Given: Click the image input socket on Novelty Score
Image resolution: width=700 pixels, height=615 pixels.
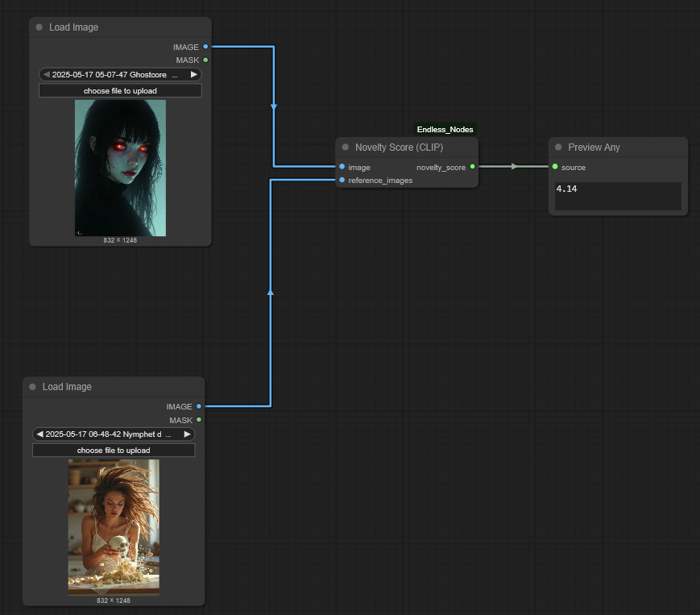Looking at the screenshot, I should (342, 167).
